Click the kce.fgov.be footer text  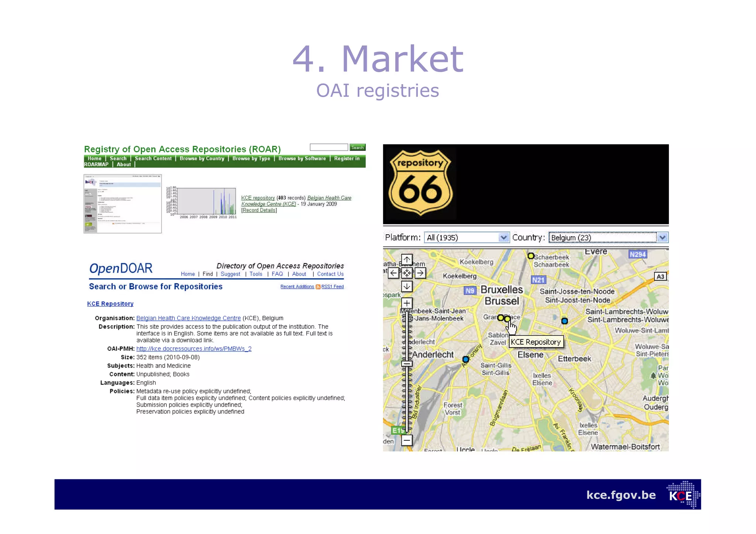(621, 495)
